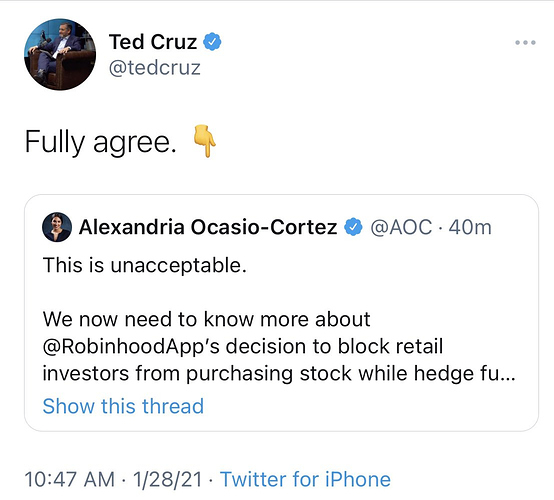Click the Alexandria Ocasio-Cortez display name
The height and width of the screenshot is (500, 554).
[208, 227]
